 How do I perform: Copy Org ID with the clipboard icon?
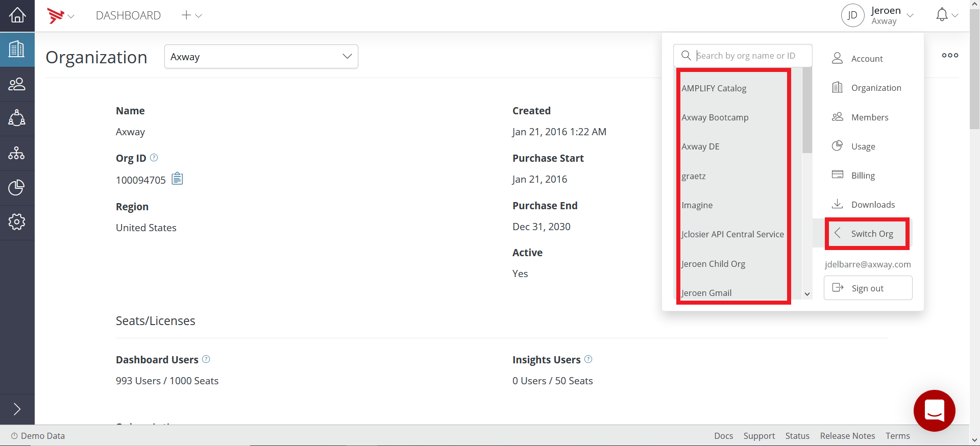click(177, 179)
